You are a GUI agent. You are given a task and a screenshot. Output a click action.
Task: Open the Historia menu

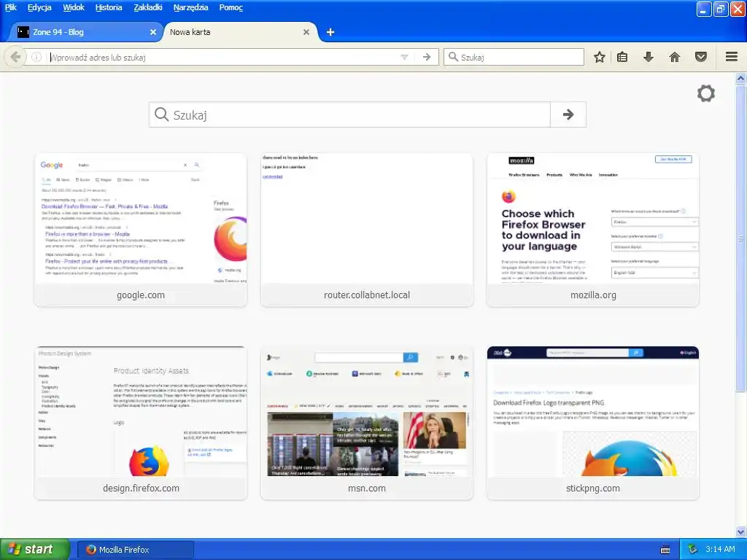[x=109, y=7]
